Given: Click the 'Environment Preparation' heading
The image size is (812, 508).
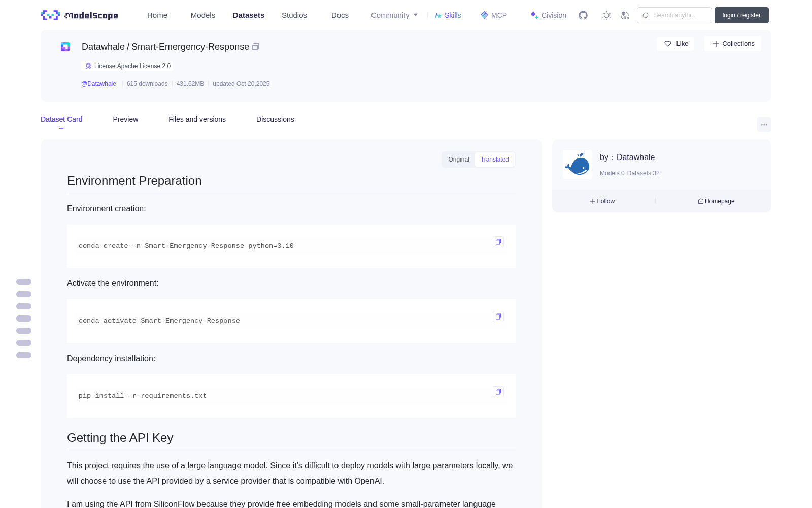Looking at the screenshot, I should pos(134,181).
